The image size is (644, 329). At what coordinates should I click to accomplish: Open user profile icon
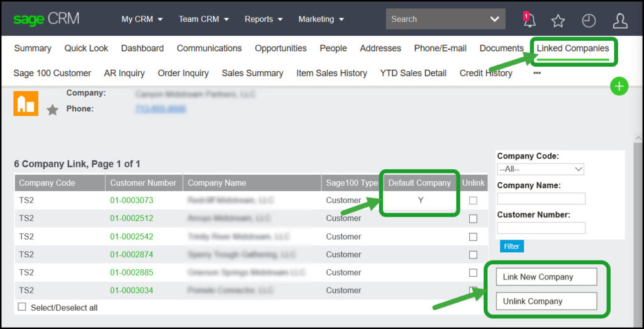pyautogui.click(x=619, y=20)
